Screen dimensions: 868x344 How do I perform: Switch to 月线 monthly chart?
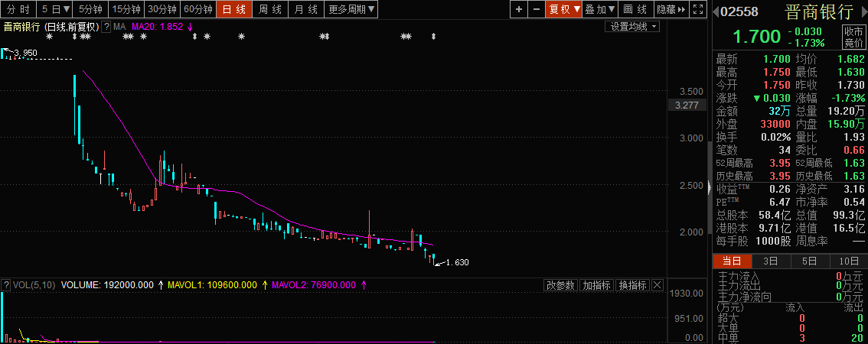tap(306, 9)
